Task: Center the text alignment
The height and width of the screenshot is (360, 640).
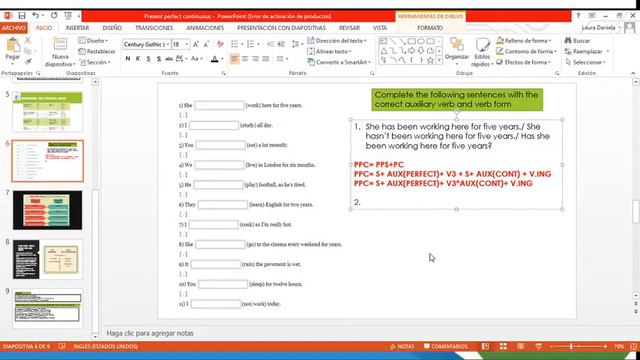Action: point(245,59)
